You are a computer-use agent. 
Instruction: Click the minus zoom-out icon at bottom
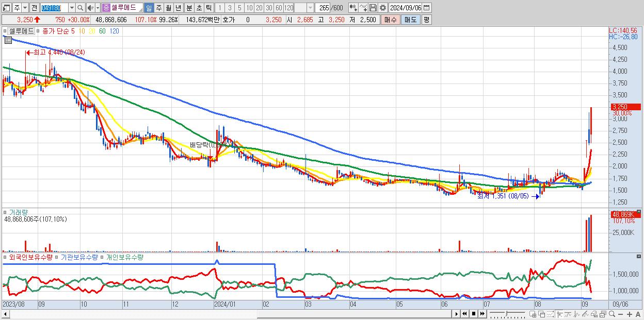[620, 314]
